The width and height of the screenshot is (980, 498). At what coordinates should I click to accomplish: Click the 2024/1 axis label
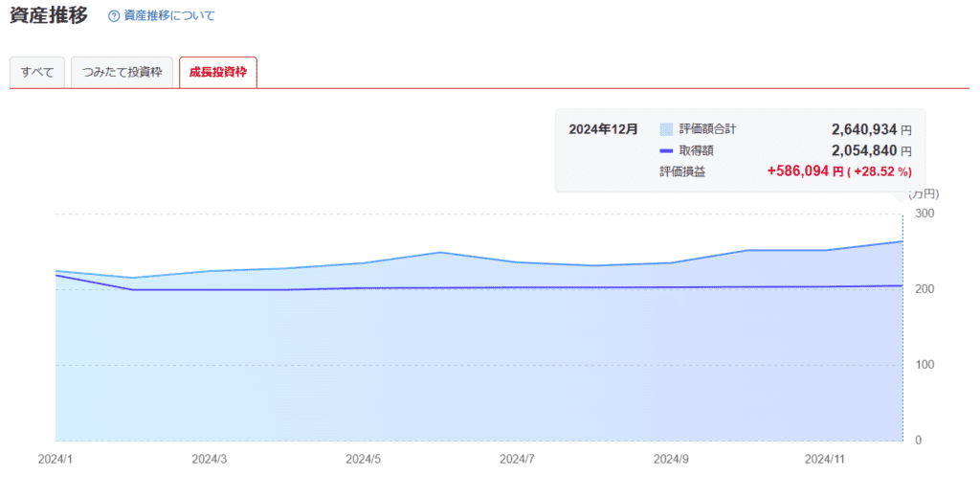[x=55, y=459]
